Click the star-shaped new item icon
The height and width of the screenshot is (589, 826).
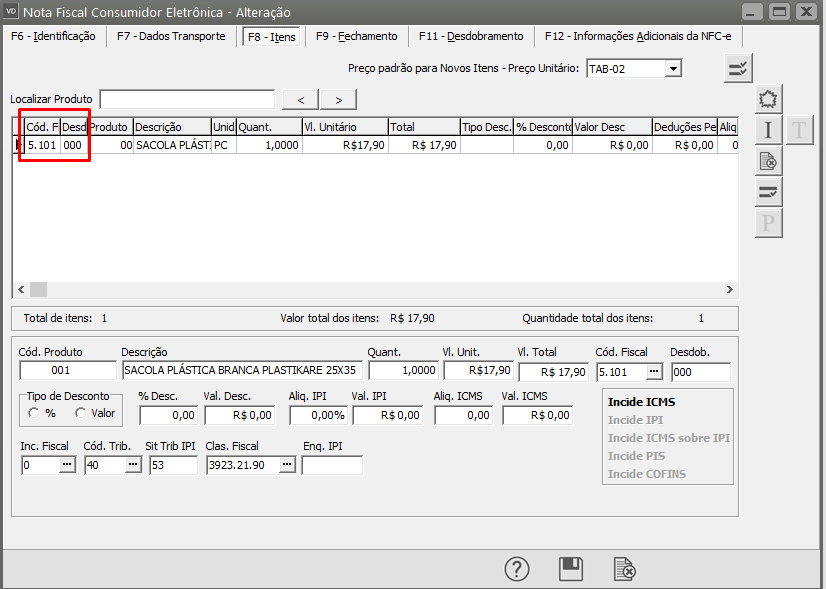pos(768,99)
